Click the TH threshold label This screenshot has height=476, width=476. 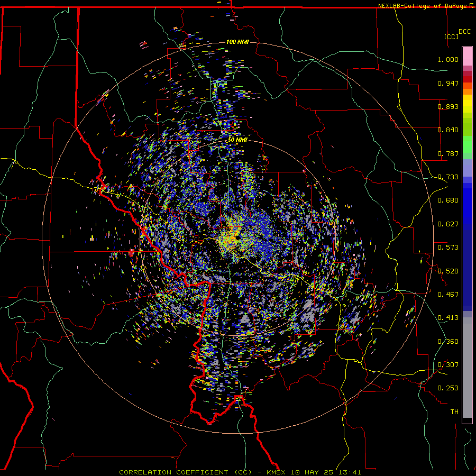pyautogui.click(x=454, y=411)
